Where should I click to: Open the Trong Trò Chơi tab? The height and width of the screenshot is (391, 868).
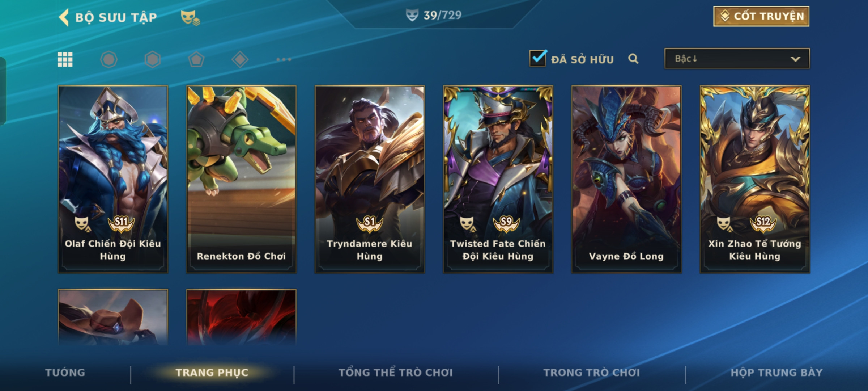pos(592,373)
